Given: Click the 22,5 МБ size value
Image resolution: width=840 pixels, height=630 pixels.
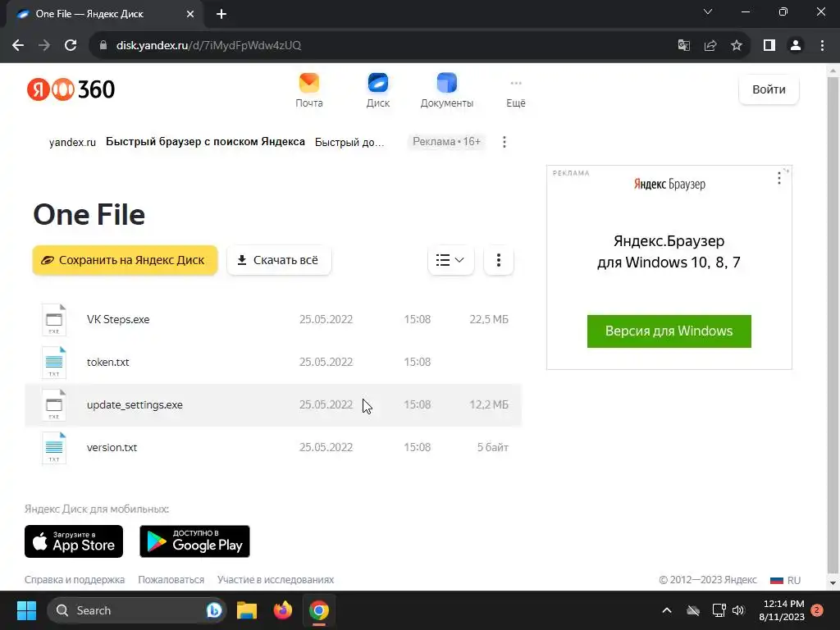Looking at the screenshot, I should 489,319.
